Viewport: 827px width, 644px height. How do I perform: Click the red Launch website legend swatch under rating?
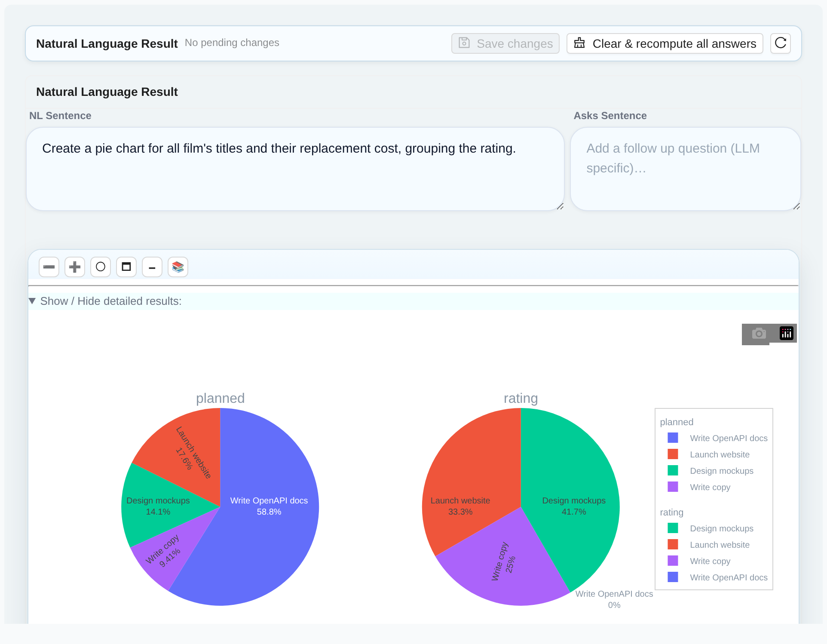tap(673, 545)
